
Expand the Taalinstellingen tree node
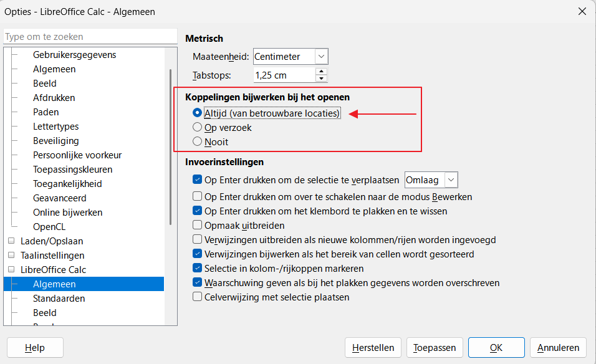click(11, 256)
